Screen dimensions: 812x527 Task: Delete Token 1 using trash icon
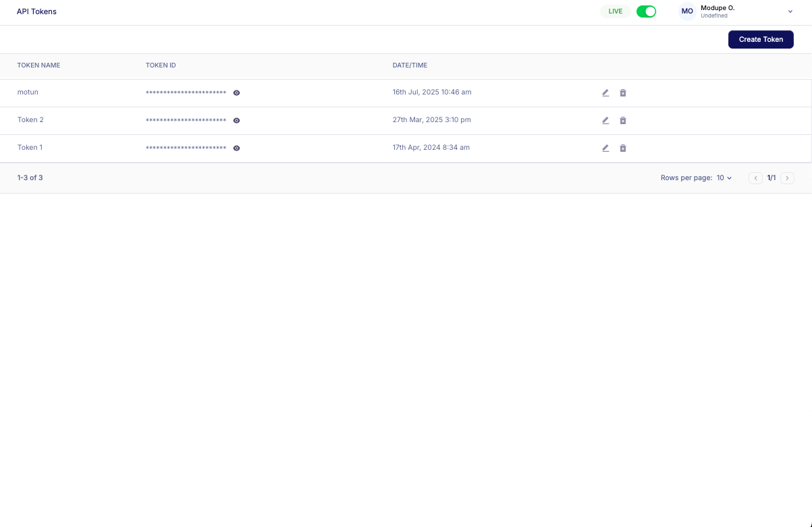point(623,148)
